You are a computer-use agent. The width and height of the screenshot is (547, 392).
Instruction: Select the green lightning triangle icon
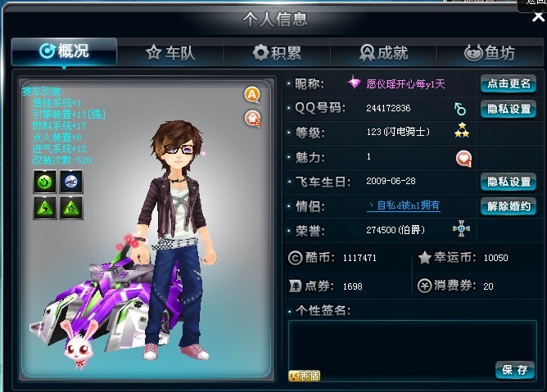[45, 208]
